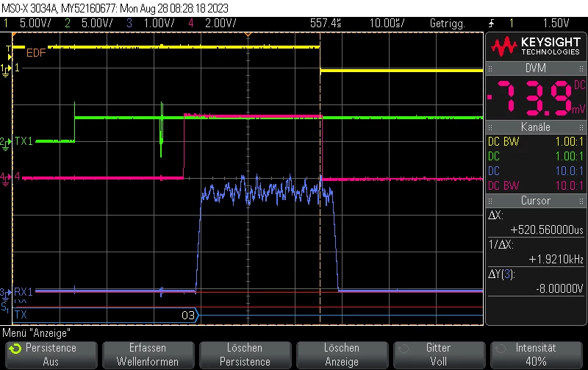Click the Menü "Anzeige" title

point(36,332)
